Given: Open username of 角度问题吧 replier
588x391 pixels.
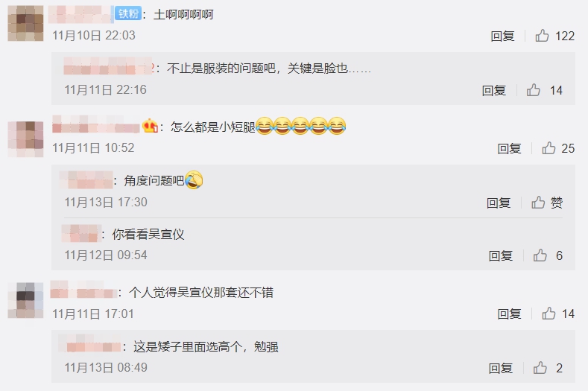Looking at the screenshot, I should point(86,180).
